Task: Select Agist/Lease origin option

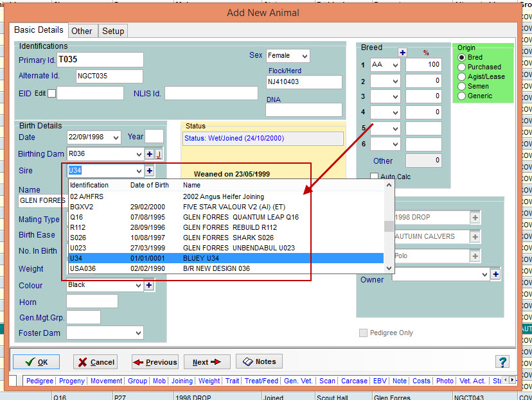Action: (461, 76)
